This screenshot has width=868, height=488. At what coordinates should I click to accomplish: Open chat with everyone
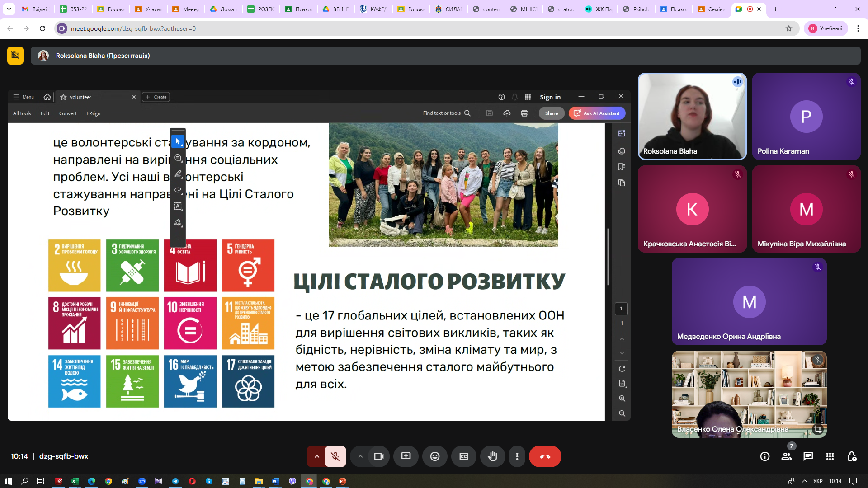click(x=808, y=456)
